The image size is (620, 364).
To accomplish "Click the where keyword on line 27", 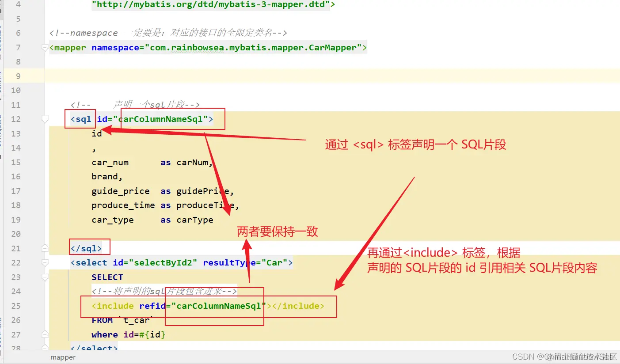I will [105, 335].
